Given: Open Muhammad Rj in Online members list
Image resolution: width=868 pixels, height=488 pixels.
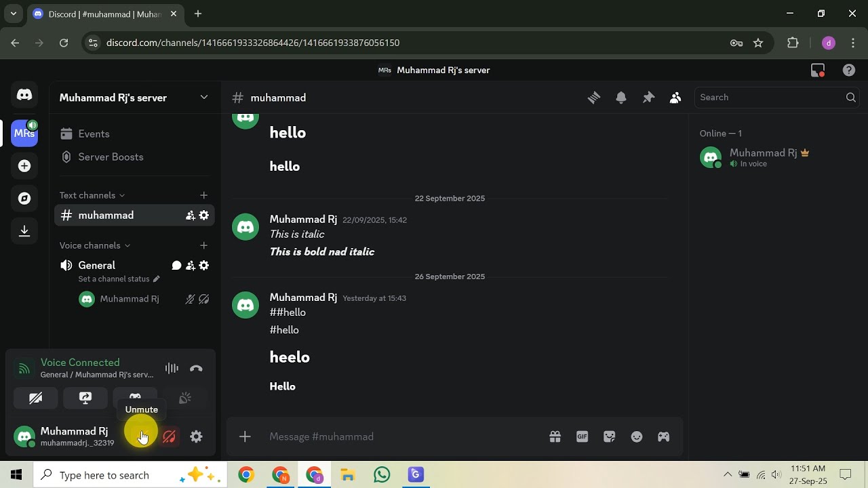Looking at the screenshot, I should pyautogui.click(x=777, y=157).
